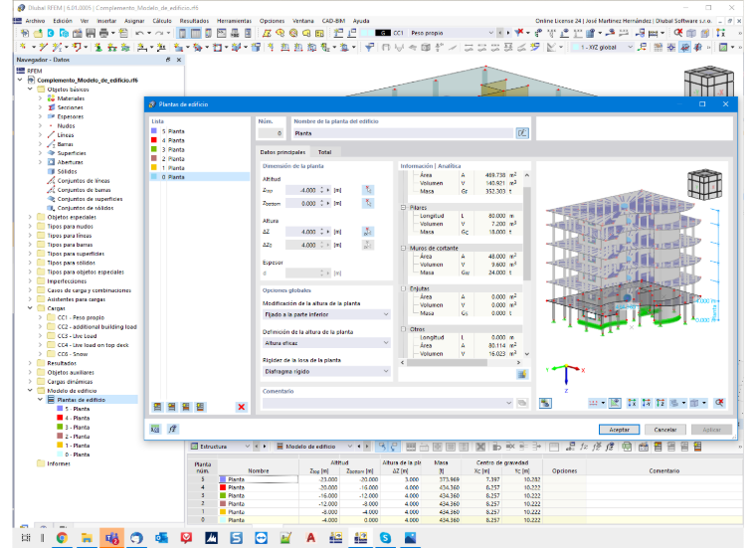
Task: Collapse the Cargas node in navigator
Action: (30, 308)
